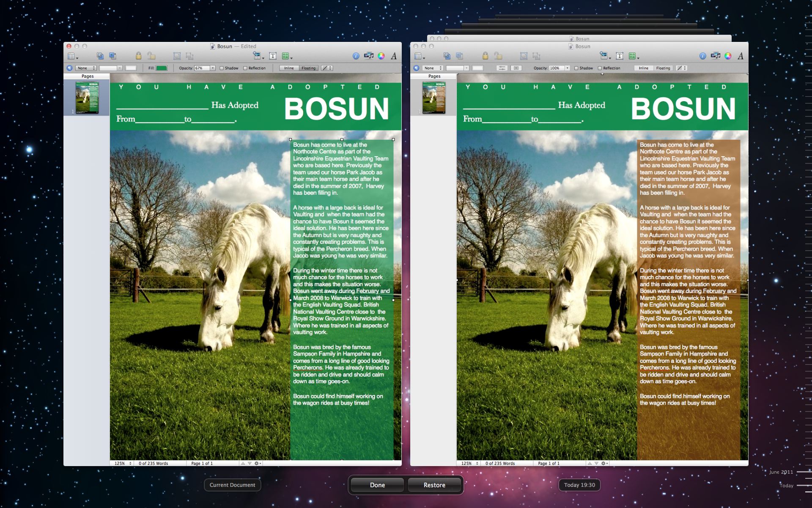
Task: Open the 67% Opacity dropdown
Action: (x=213, y=68)
